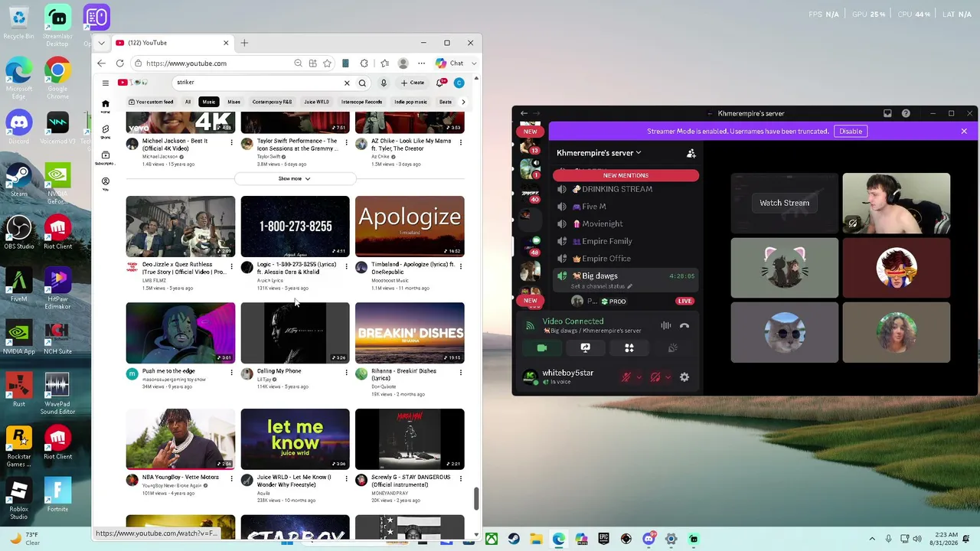Clear the YouTube search box text
980x551 pixels.
(x=347, y=83)
